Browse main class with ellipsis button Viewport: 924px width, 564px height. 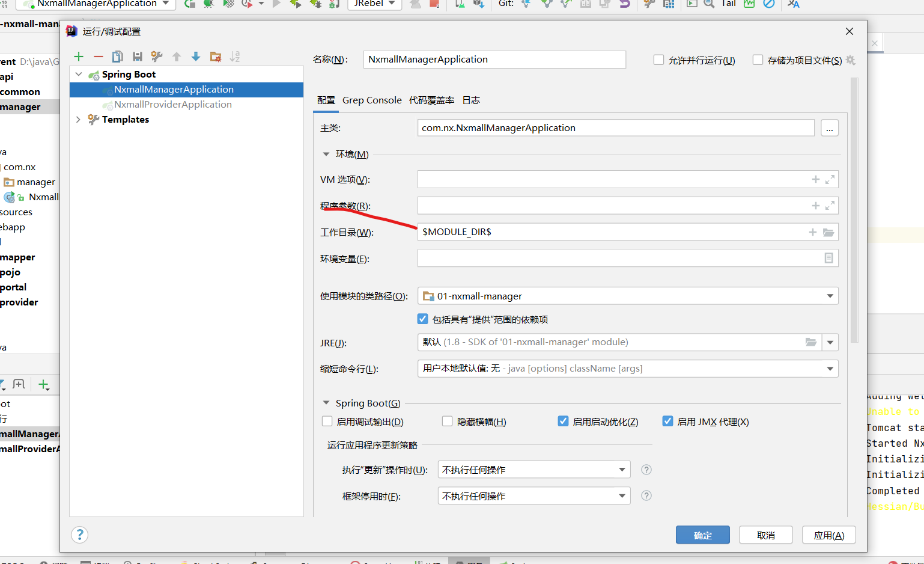click(830, 128)
